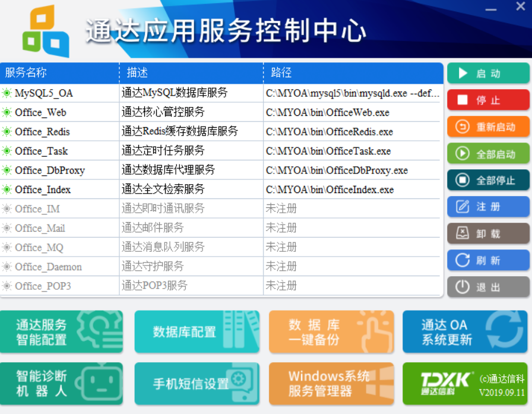Screen dimensions: 532x414
Task: Open 通达服务智能配置 tile
Action: (x=61, y=332)
